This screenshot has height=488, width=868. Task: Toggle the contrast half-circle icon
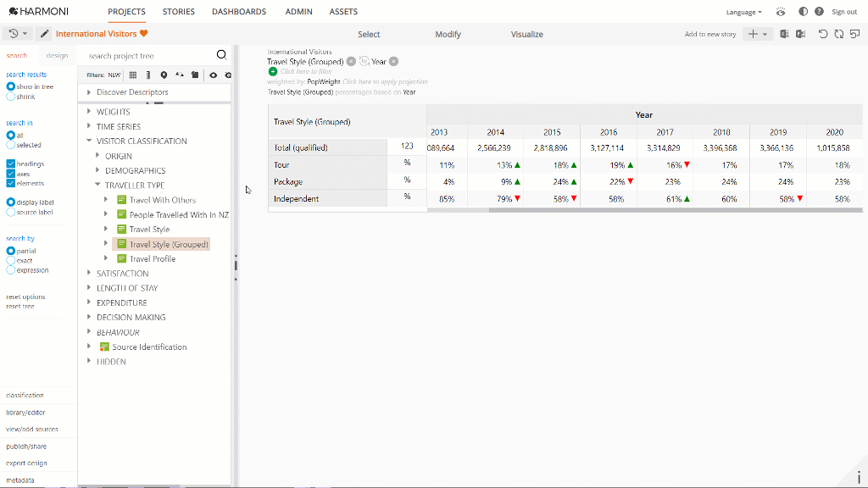(803, 12)
